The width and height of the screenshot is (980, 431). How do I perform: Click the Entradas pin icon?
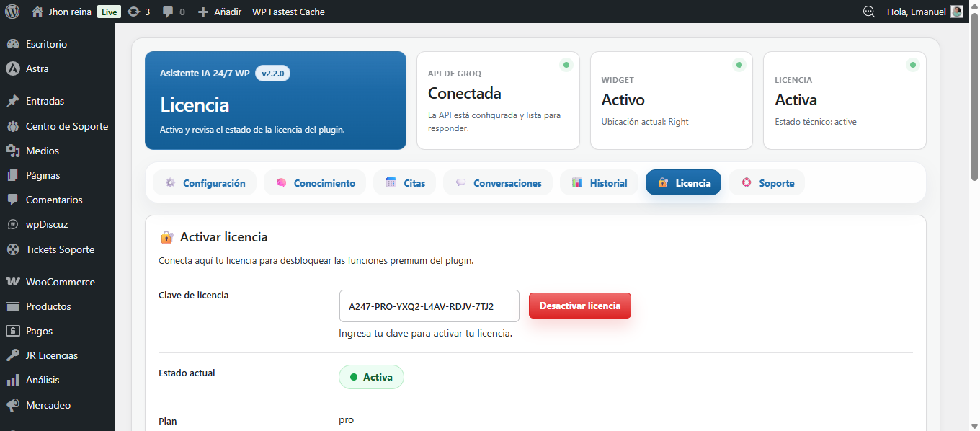coord(13,101)
